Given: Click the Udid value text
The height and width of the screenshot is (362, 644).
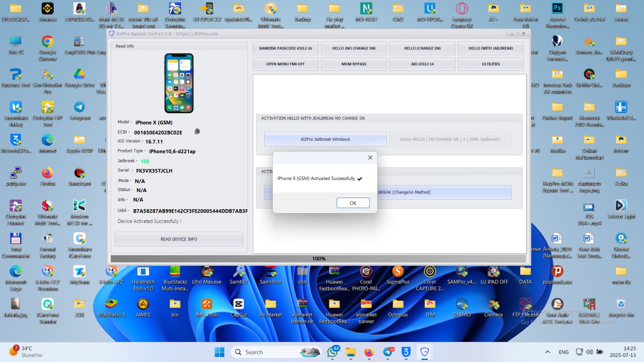Looking at the screenshot, I should [x=190, y=211].
